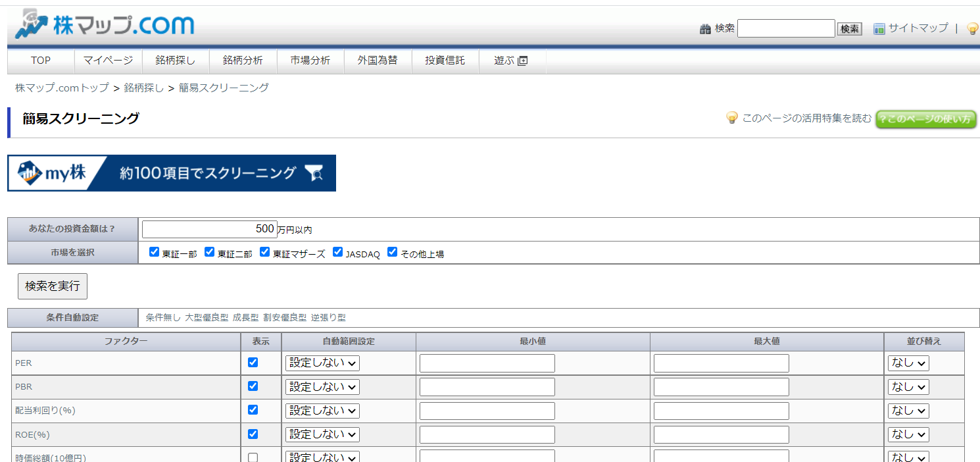Enable 表示 checkbox for 時価総額 row
980x462 pixels.
(x=253, y=457)
